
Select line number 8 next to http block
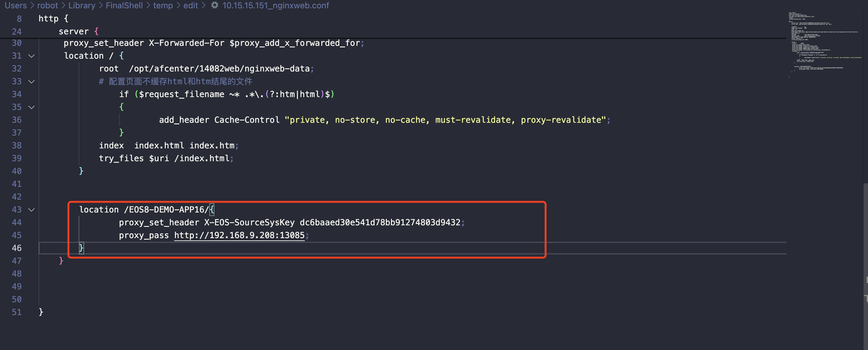[x=19, y=19]
